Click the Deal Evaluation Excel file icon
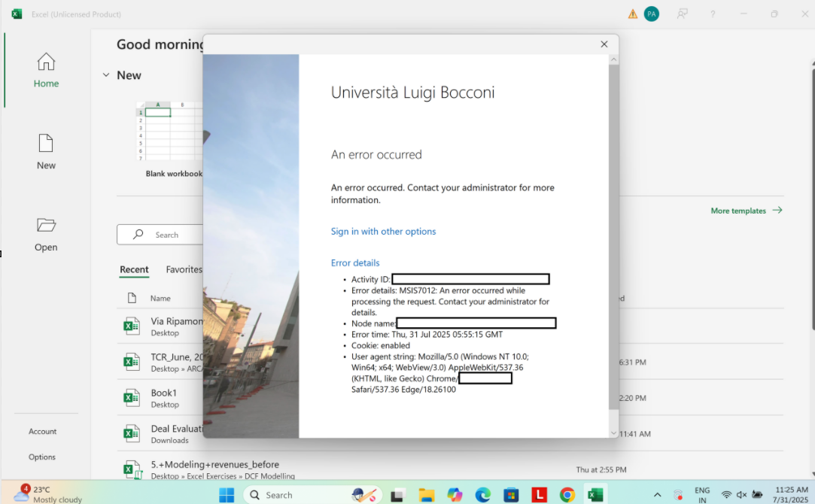The height and width of the screenshot is (504, 815). 132,434
